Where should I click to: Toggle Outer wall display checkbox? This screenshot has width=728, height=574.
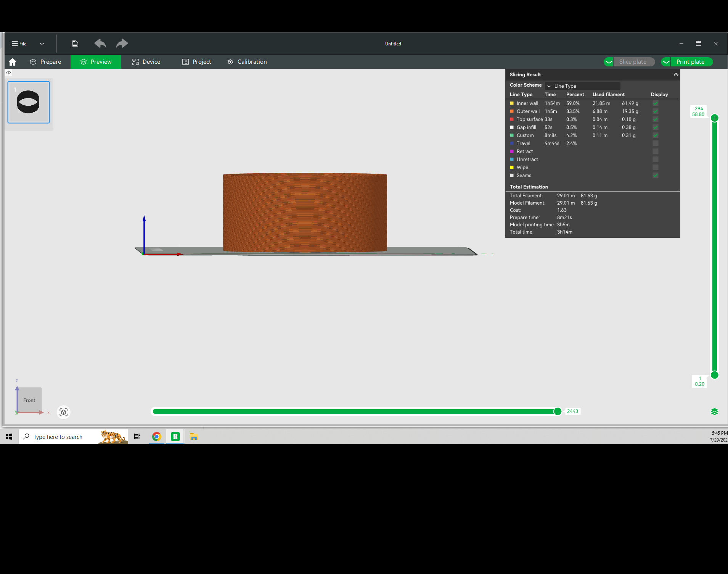pos(656,111)
